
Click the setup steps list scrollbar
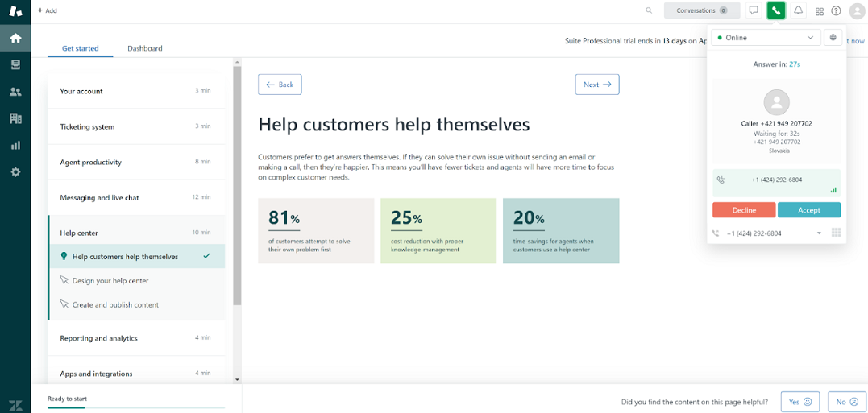[237, 185]
